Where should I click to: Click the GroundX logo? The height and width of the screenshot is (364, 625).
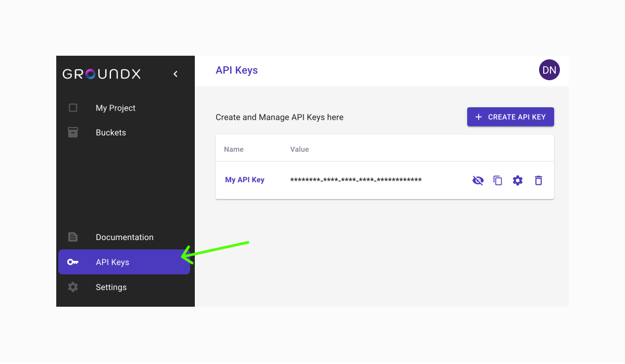[101, 73]
